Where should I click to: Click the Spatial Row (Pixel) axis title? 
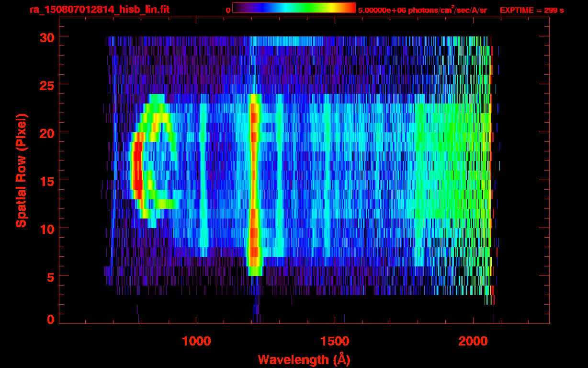coord(21,170)
